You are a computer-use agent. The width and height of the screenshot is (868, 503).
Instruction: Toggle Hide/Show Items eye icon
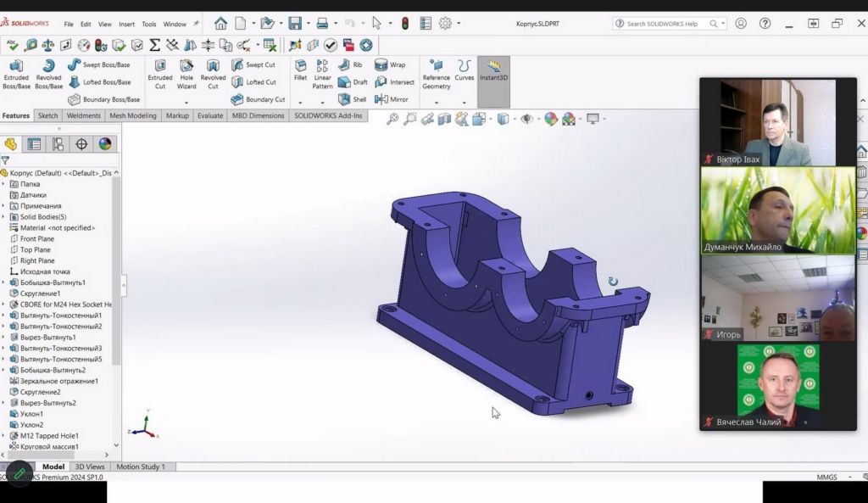[x=526, y=120]
